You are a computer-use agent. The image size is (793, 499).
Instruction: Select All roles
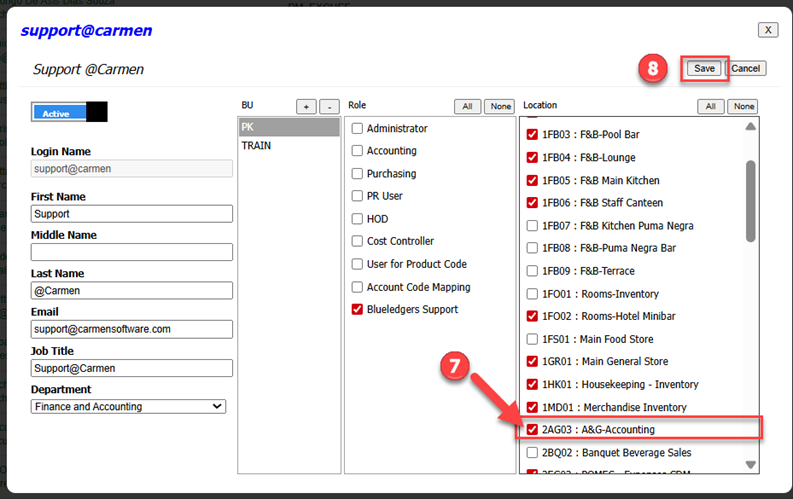[467, 106]
